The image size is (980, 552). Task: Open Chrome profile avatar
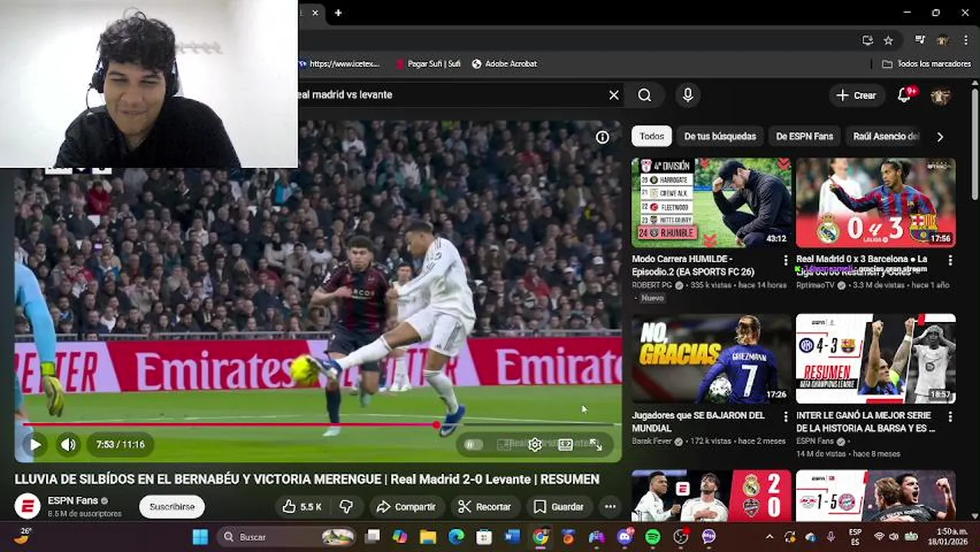tap(942, 41)
